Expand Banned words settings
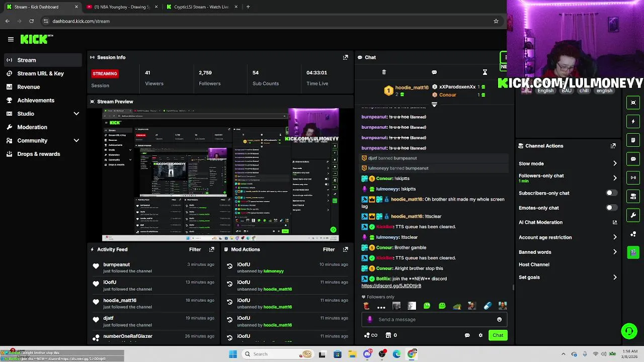Viewport: 644px width, 362px height. click(x=615, y=252)
